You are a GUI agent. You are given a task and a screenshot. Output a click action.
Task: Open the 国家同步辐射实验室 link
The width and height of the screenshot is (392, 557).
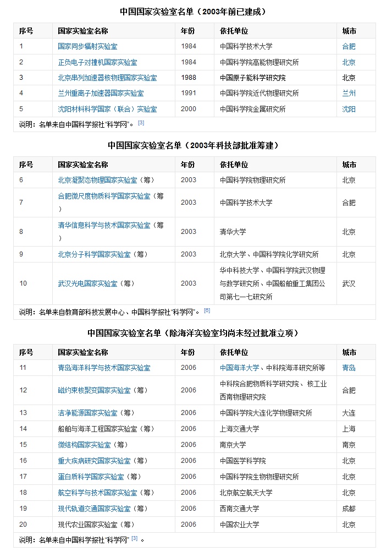click(87, 47)
